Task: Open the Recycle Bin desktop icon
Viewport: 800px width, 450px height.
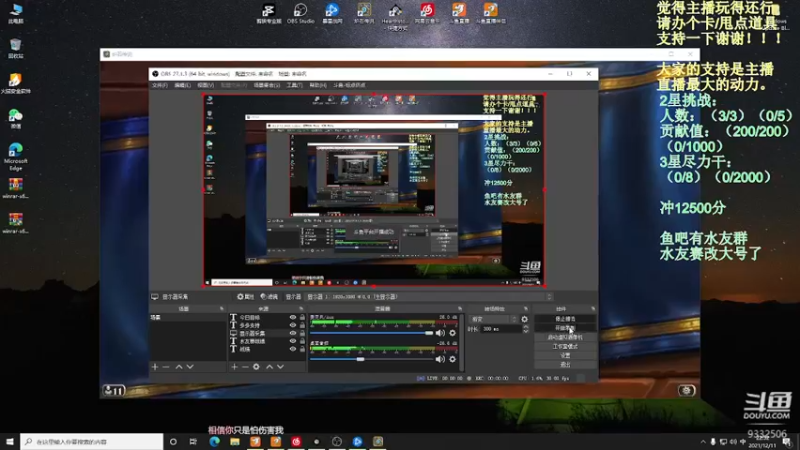Action: tap(15, 48)
